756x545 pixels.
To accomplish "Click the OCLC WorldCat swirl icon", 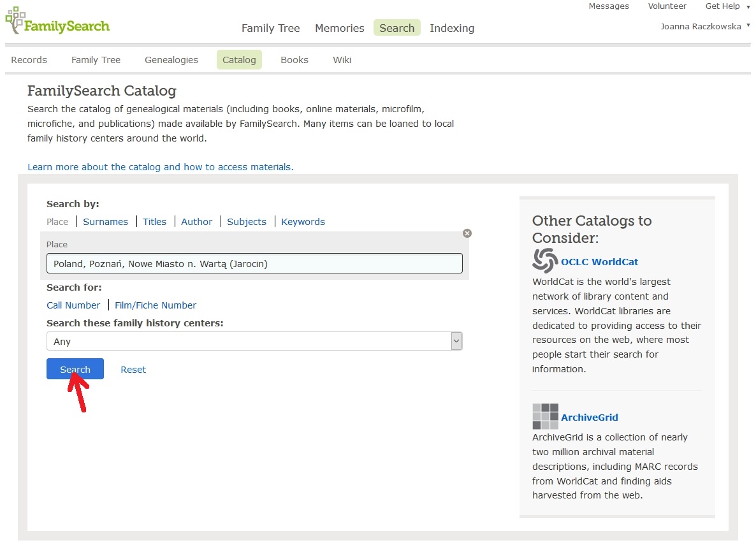I will (x=545, y=261).
